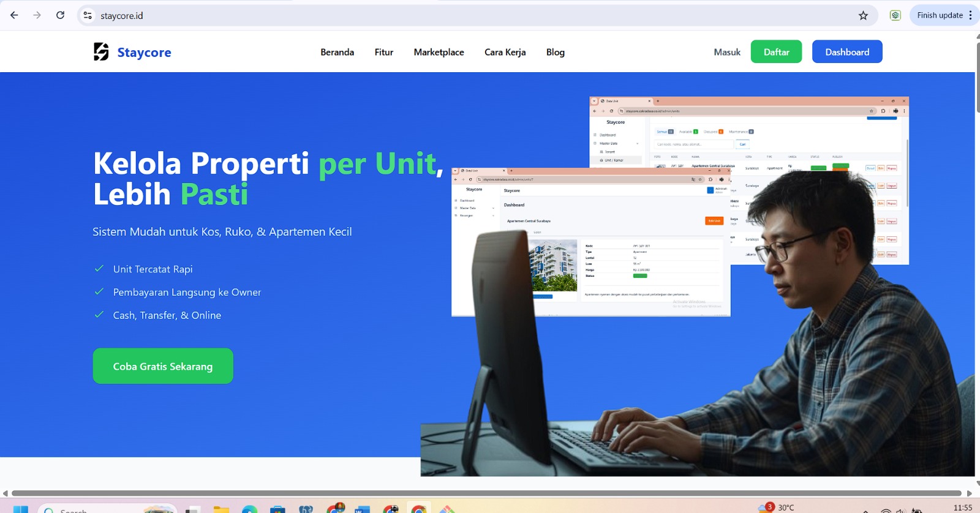Image resolution: width=980 pixels, height=513 pixels.
Task: Bookmark this page with the star icon
Action: pyautogui.click(x=863, y=15)
